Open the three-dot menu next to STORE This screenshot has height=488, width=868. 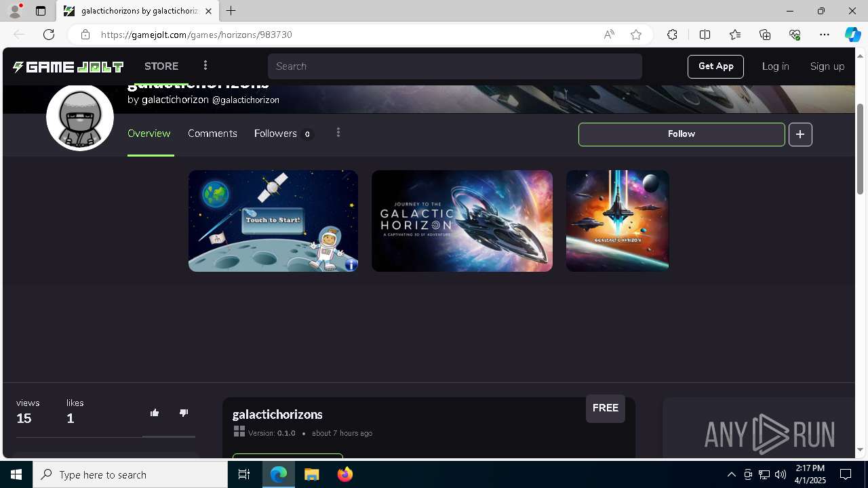pyautogui.click(x=205, y=66)
